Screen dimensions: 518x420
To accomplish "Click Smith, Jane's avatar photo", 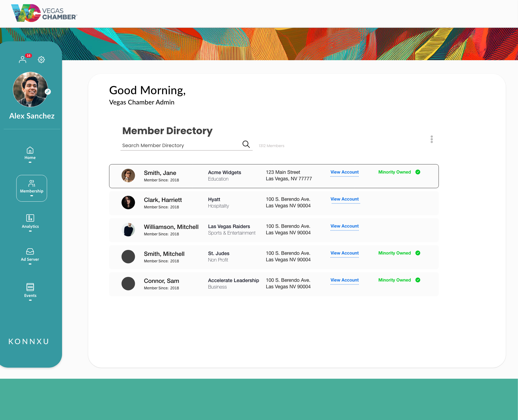I will coord(128,176).
